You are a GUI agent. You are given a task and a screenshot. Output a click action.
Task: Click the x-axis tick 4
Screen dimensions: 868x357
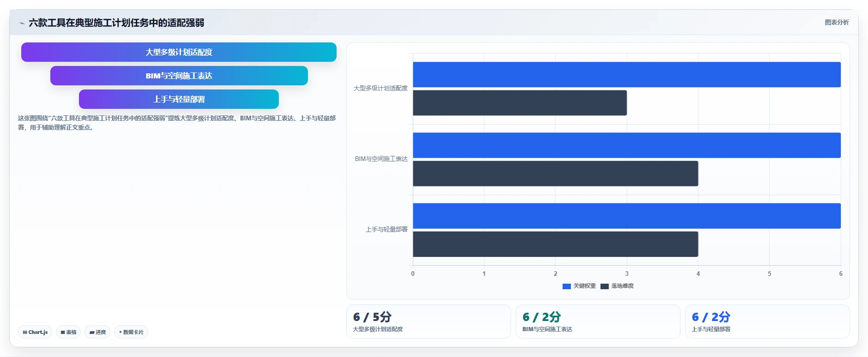click(x=698, y=274)
